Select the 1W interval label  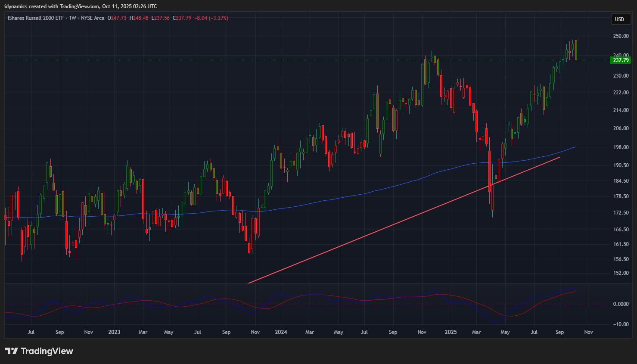pos(72,18)
